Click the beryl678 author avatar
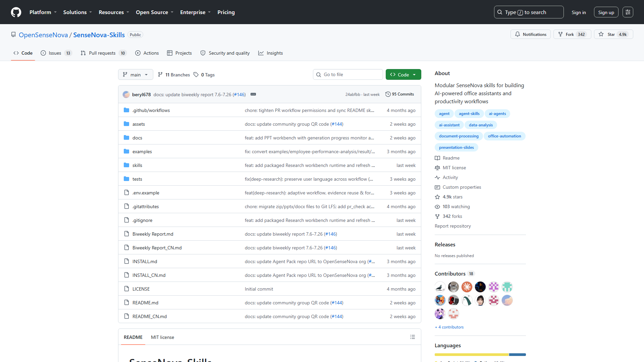Image resolution: width=644 pixels, height=362 pixels. [x=126, y=95]
